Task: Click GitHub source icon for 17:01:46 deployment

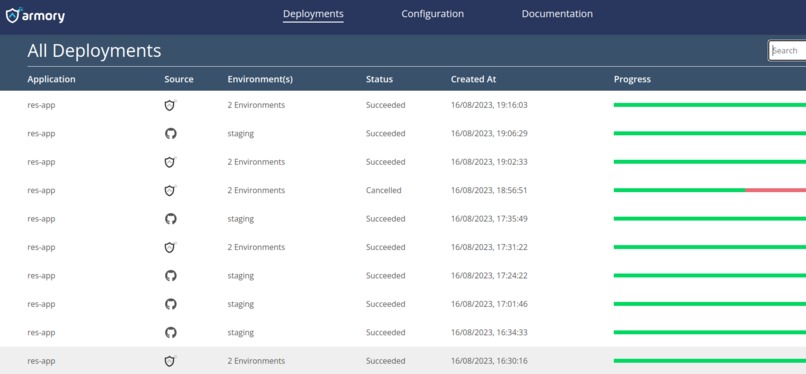Action: pyautogui.click(x=171, y=304)
